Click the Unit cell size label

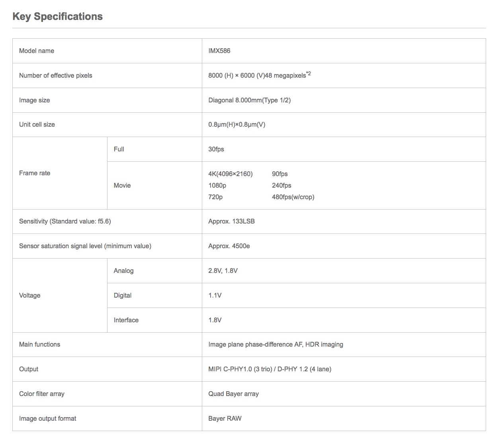click(x=37, y=124)
